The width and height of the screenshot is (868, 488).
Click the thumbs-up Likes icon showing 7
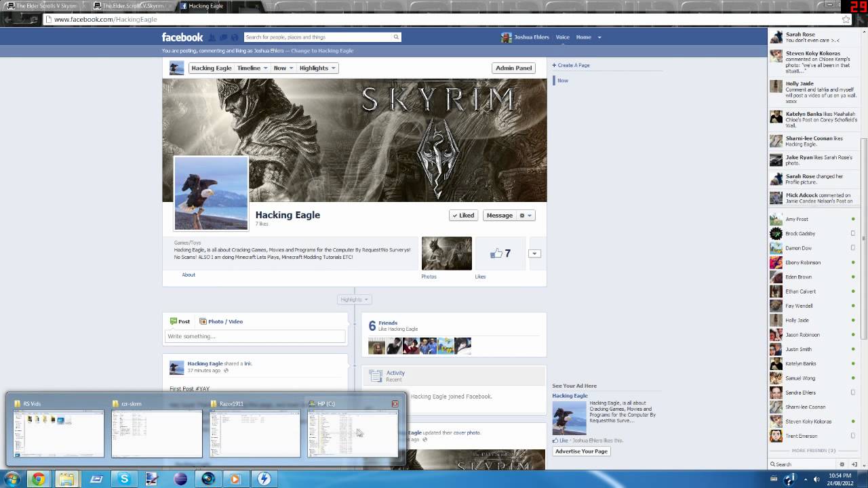[x=496, y=253]
